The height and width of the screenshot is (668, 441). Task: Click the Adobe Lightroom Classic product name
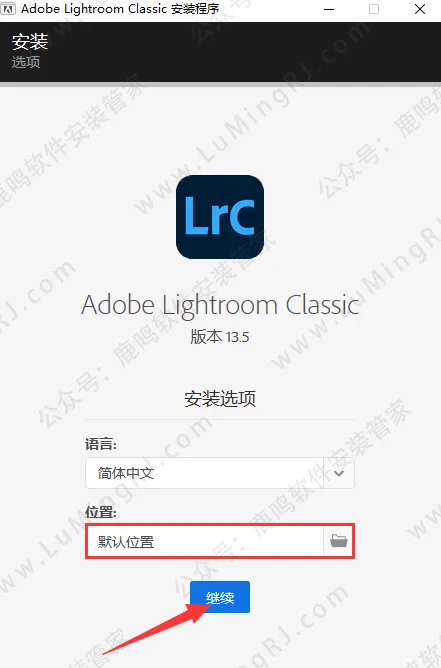pyautogui.click(x=220, y=306)
